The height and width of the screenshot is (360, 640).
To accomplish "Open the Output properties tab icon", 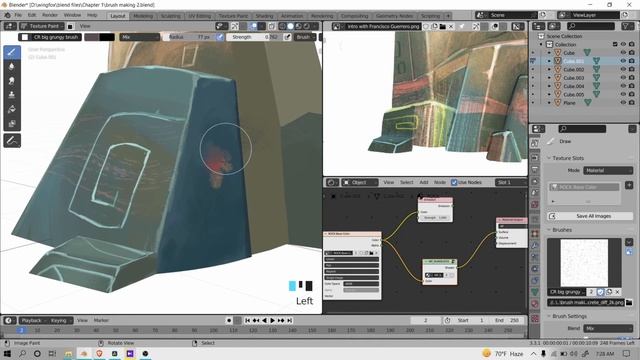I will point(535,169).
